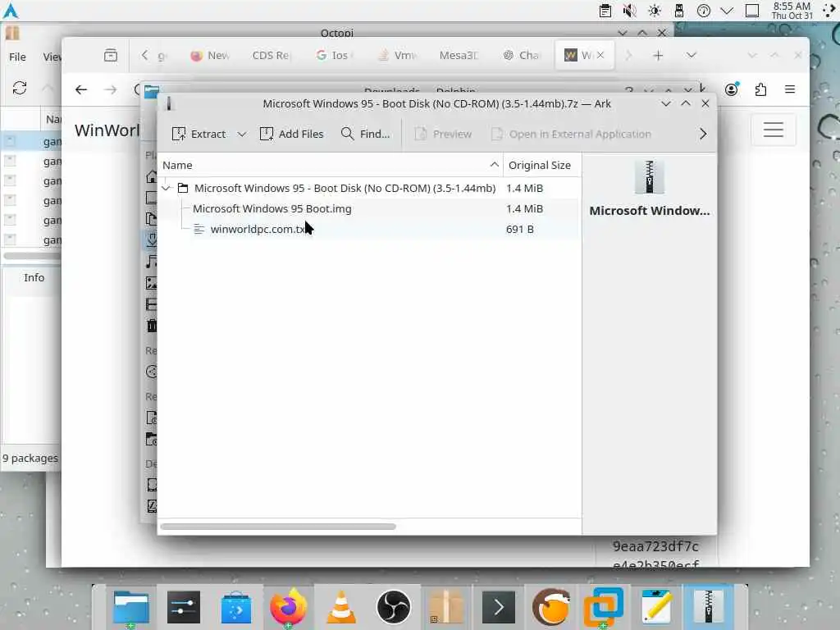Launch Firefox from the dock
The width and height of the screenshot is (840, 630).
tap(288, 608)
